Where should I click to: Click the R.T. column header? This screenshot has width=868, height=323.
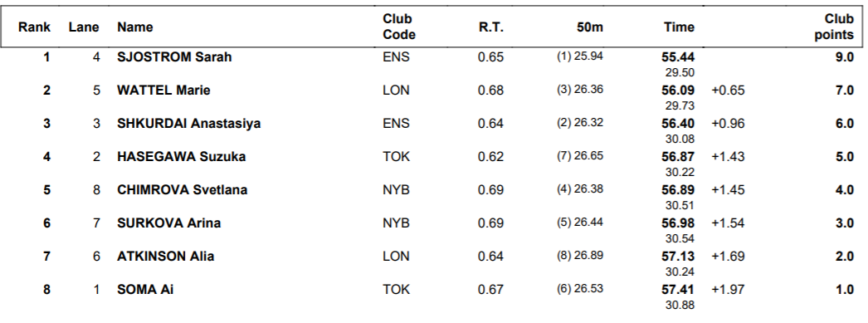491,27
